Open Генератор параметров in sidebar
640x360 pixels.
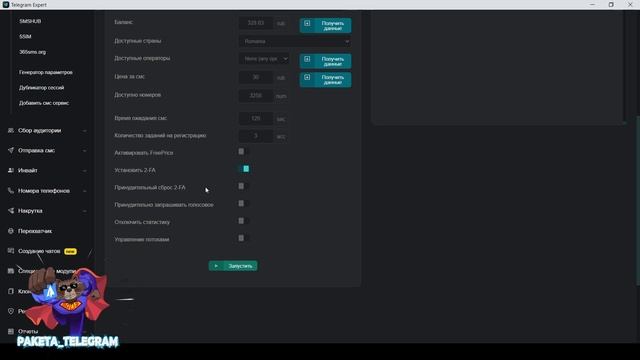[46, 72]
